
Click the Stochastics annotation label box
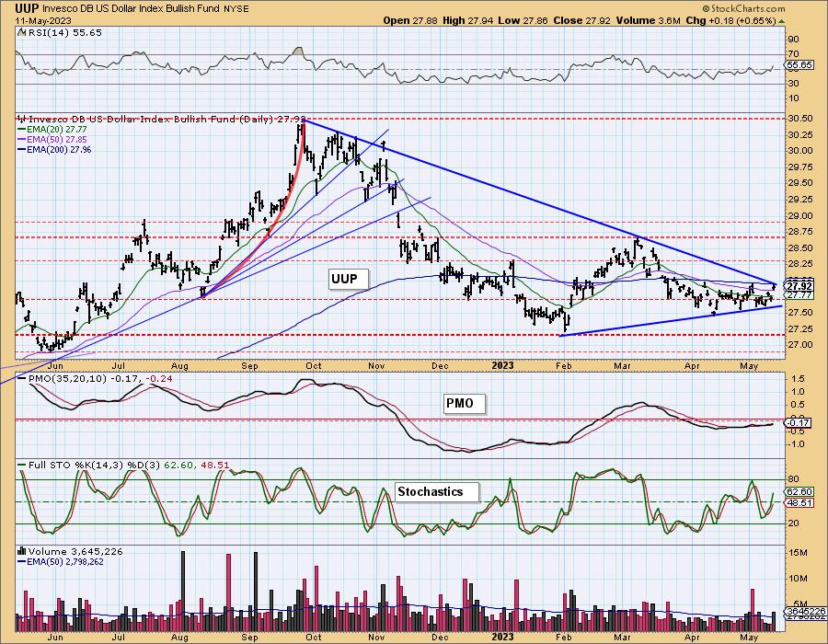click(437, 491)
